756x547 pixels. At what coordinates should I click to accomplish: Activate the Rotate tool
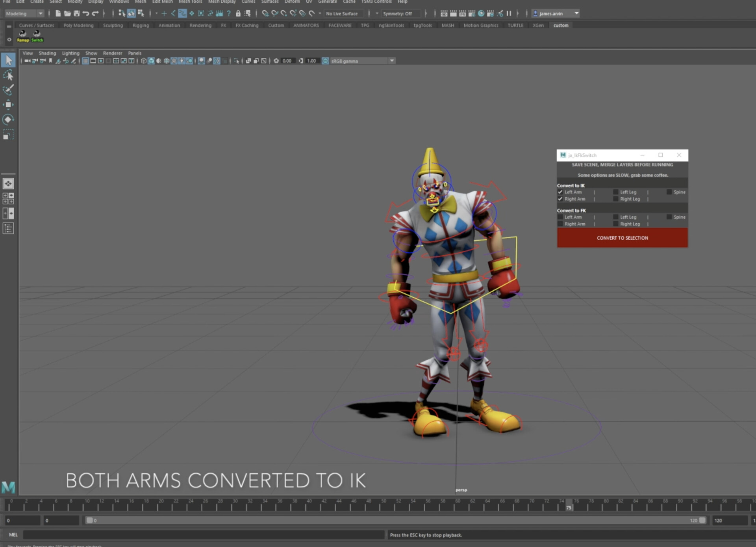[8, 120]
